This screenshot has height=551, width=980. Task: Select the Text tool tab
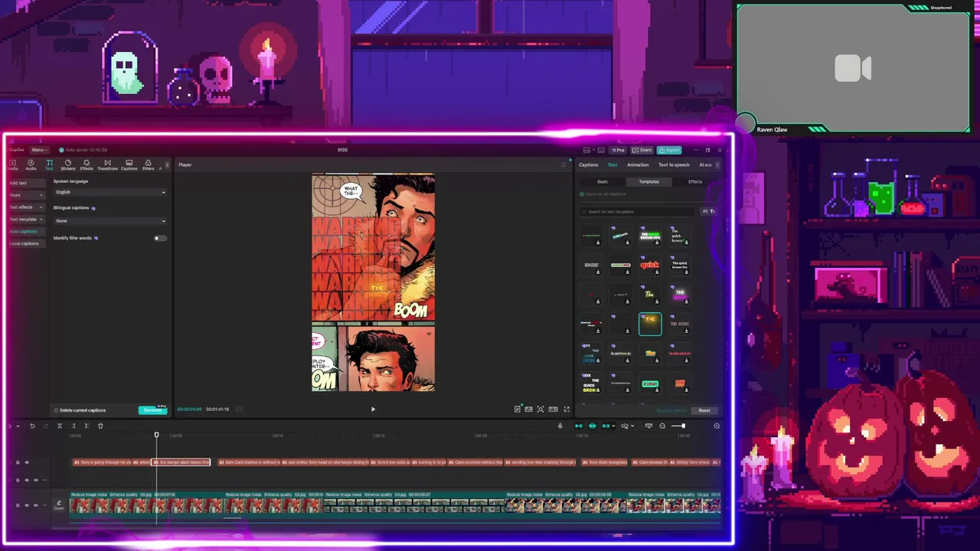point(49,165)
